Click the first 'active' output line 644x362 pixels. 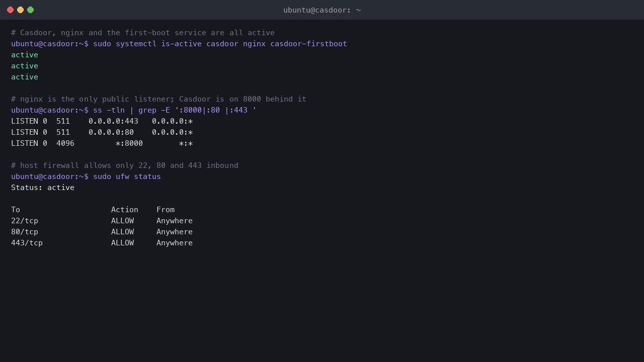click(25, 55)
